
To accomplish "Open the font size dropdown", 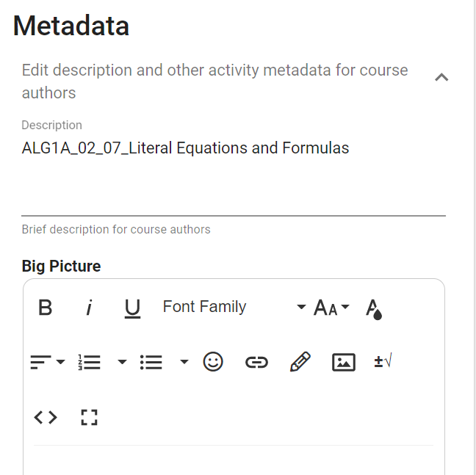I will [331, 308].
